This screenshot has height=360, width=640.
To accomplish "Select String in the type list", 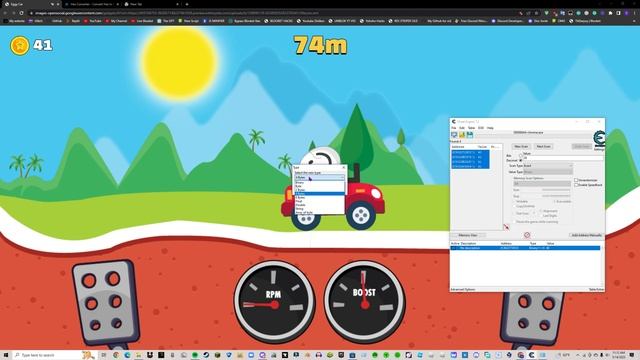I will pyautogui.click(x=319, y=209).
